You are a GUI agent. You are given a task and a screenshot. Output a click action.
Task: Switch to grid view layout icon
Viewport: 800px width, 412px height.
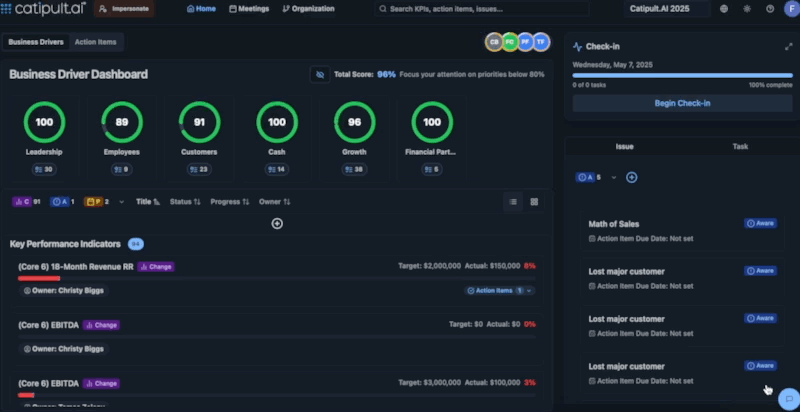534,201
